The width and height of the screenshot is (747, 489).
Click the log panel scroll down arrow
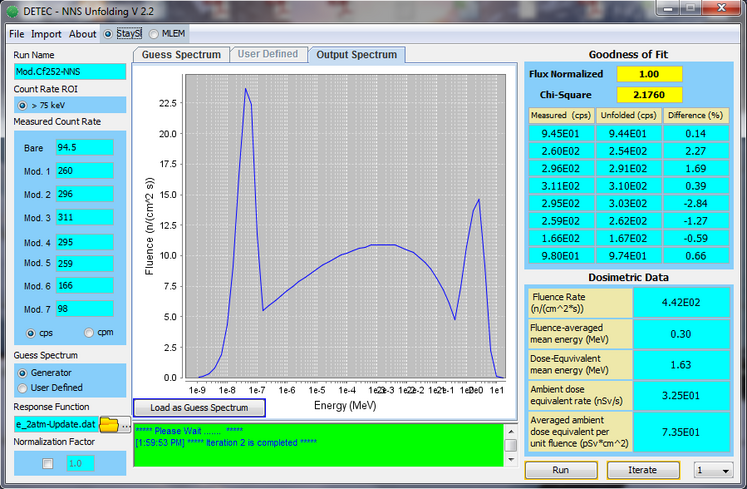pos(511,460)
